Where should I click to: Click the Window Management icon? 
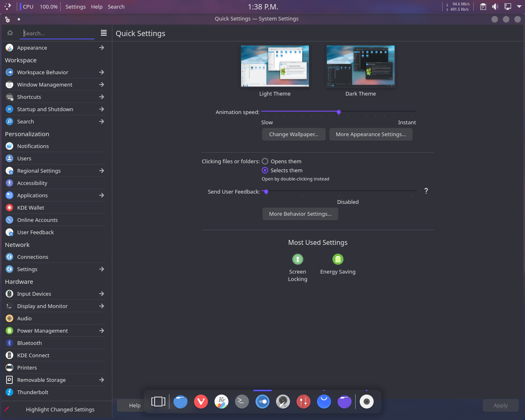coord(9,84)
